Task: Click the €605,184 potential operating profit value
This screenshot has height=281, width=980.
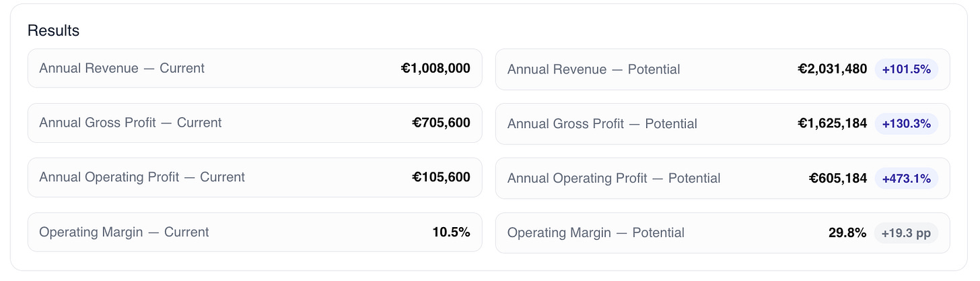Action: (837, 179)
